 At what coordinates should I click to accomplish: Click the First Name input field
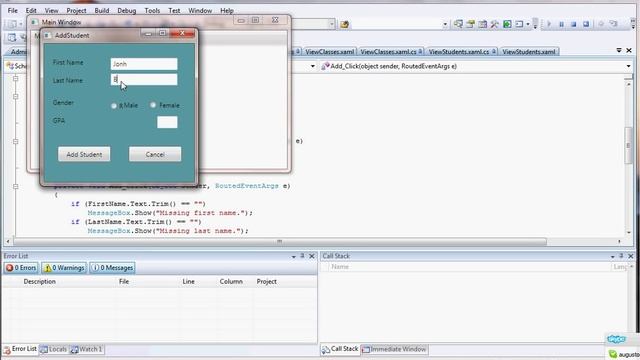tap(144, 64)
